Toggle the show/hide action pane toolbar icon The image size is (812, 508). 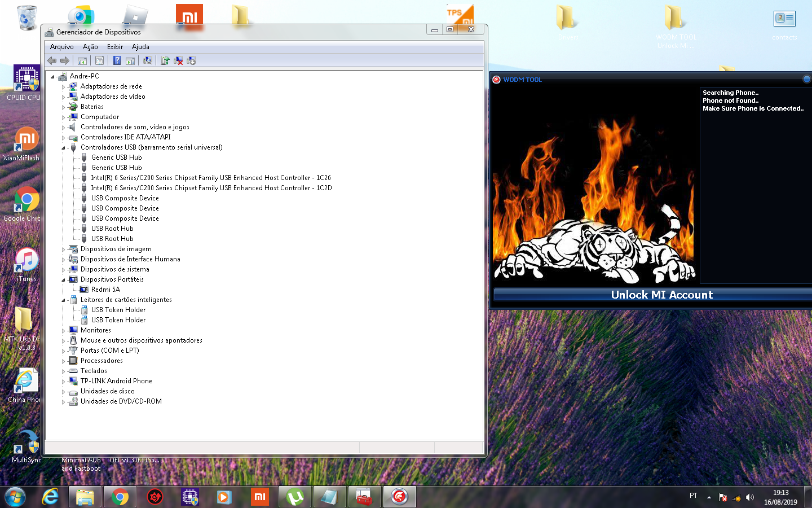[130, 60]
